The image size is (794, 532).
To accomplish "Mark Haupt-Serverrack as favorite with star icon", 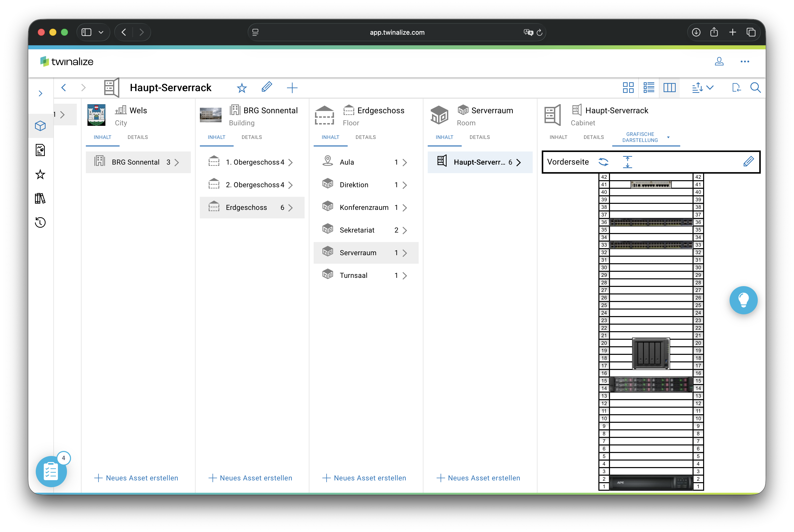I will pos(242,88).
